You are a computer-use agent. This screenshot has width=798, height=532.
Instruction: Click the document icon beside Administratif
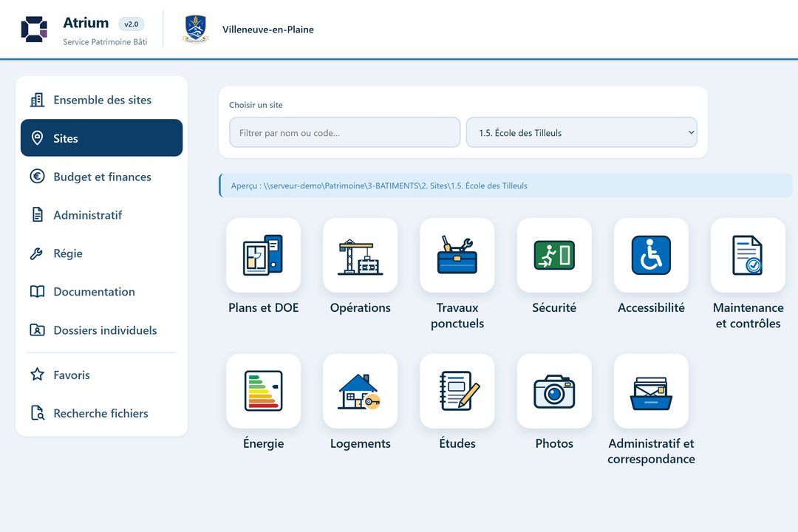[37, 214]
